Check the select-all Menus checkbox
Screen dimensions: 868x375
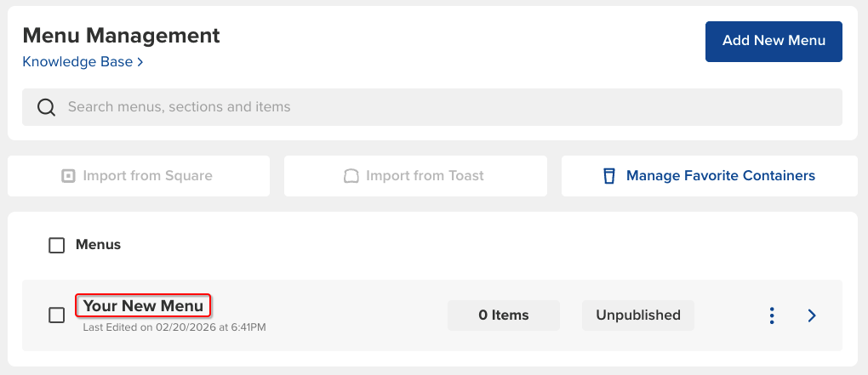[x=56, y=246]
